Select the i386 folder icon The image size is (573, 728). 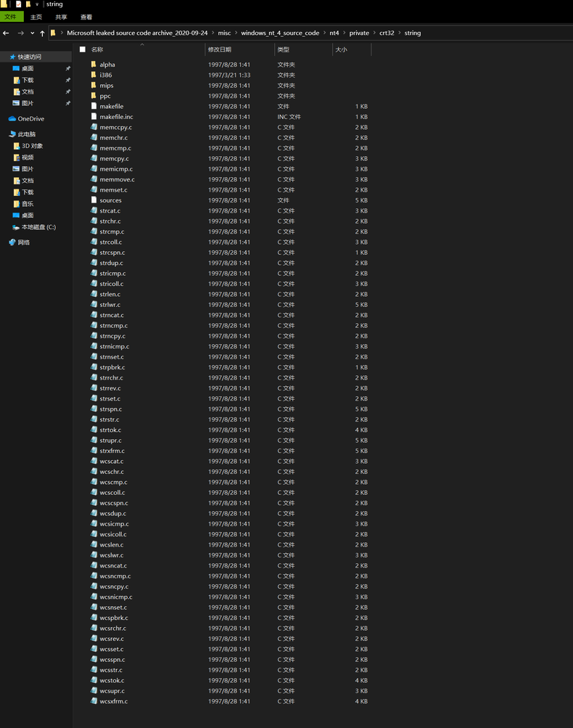pyautogui.click(x=94, y=75)
